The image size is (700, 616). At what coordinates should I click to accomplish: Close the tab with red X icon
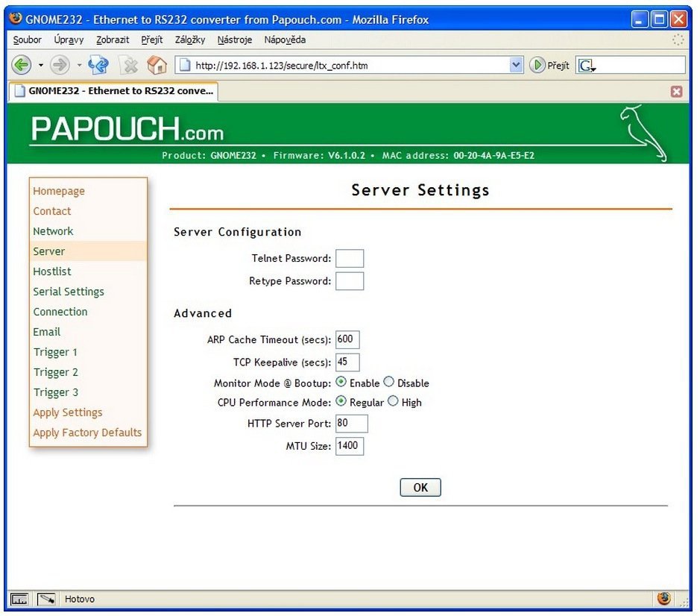point(676,91)
